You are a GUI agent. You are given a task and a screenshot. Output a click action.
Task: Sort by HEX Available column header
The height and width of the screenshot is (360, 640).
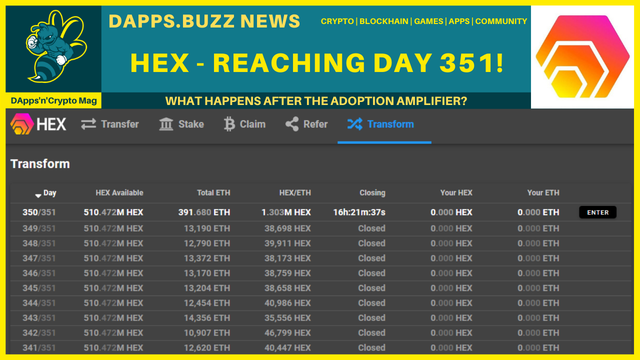(119, 193)
